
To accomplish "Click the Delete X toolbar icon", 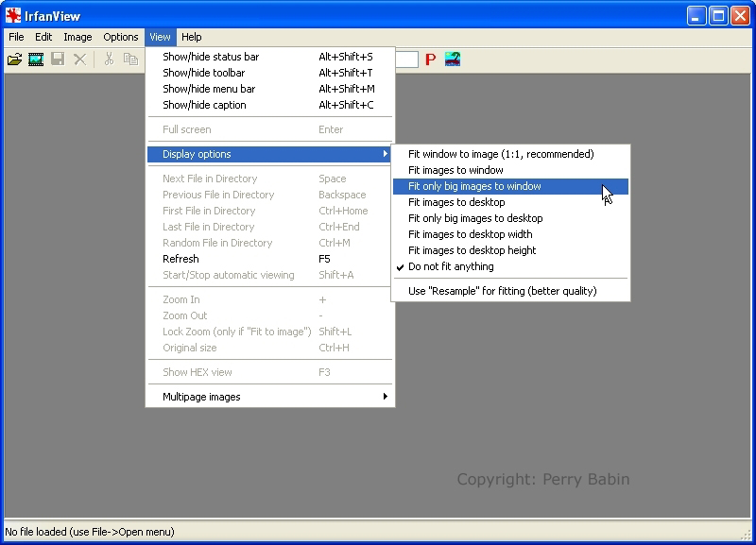I will coord(80,60).
